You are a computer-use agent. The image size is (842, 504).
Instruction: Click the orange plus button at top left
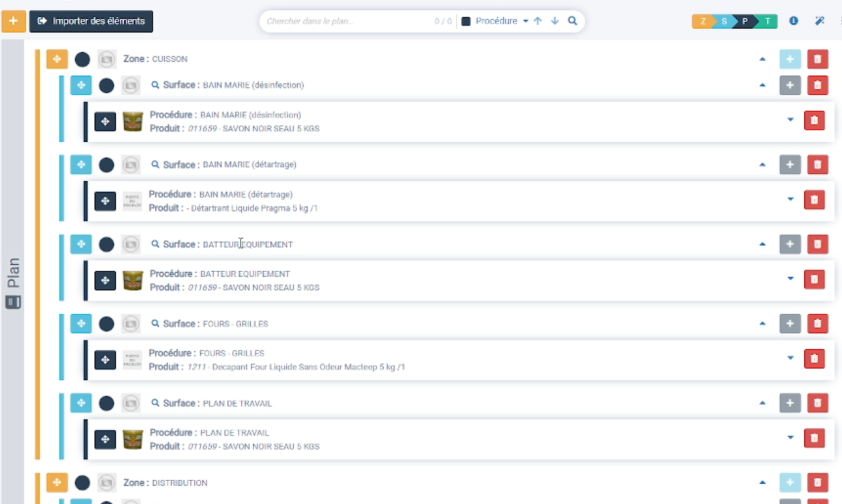[x=14, y=21]
